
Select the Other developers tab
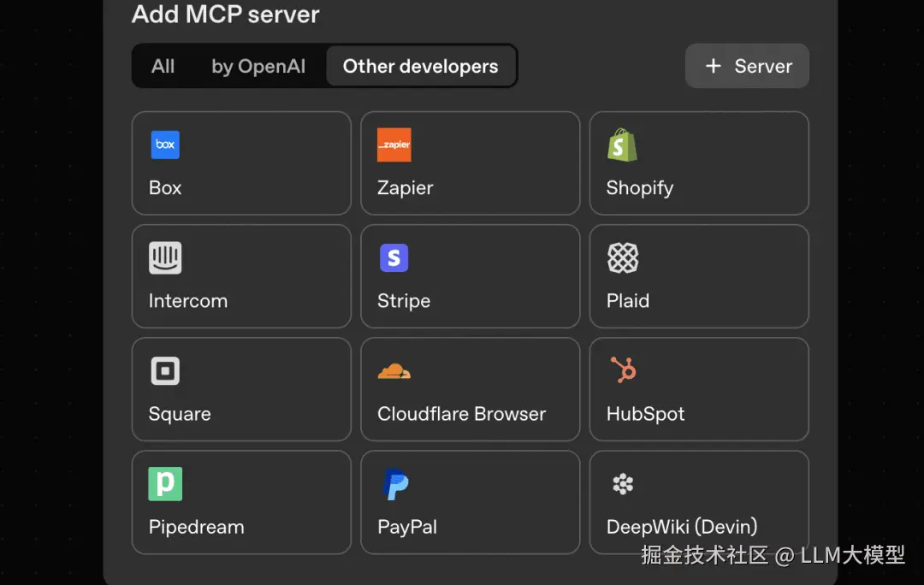[x=421, y=66]
